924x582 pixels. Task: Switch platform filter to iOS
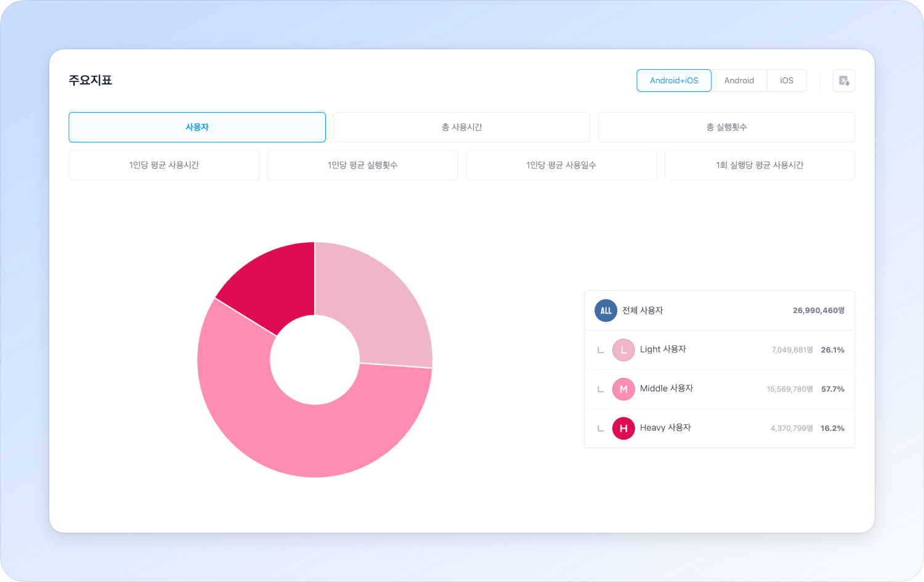click(x=786, y=81)
